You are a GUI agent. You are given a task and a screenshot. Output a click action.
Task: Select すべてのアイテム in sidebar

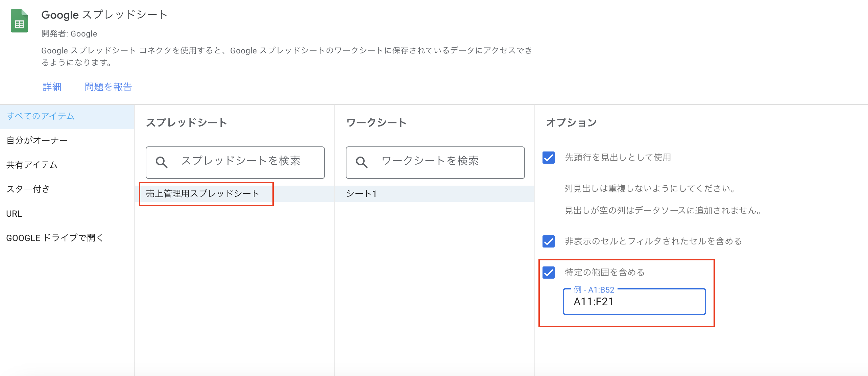(x=41, y=116)
